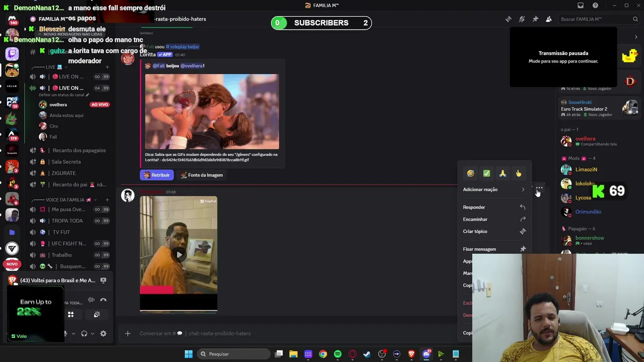644x362 pixels.
Task: Add channel to the LIVE category
Action: point(107,67)
